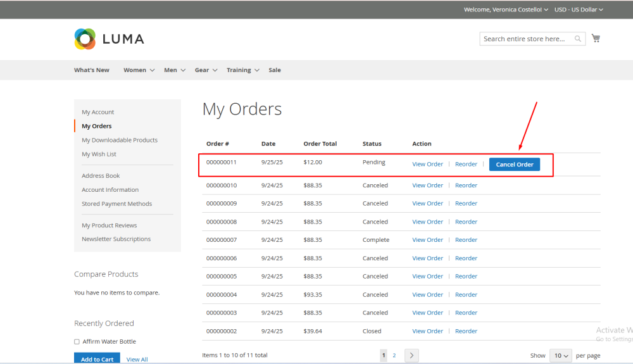Open Address Book in sidebar
The width and height of the screenshot is (633, 364).
(x=101, y=176)
